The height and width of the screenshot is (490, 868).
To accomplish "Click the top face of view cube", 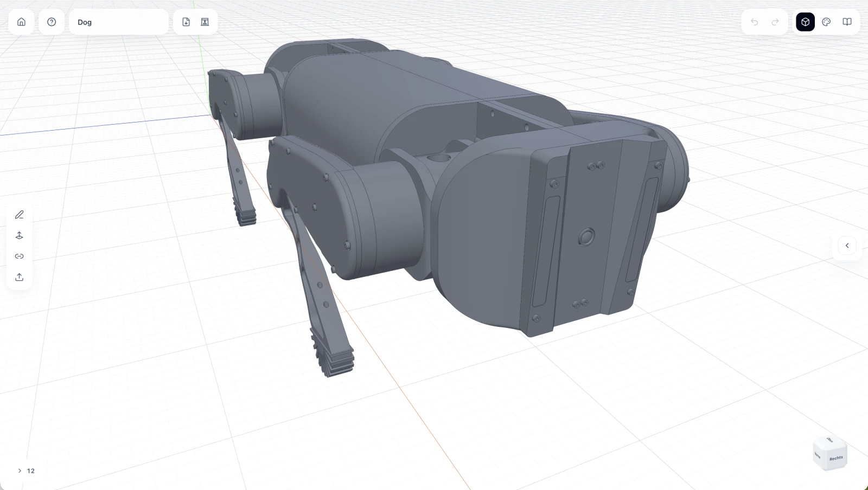I will (830, 440).
